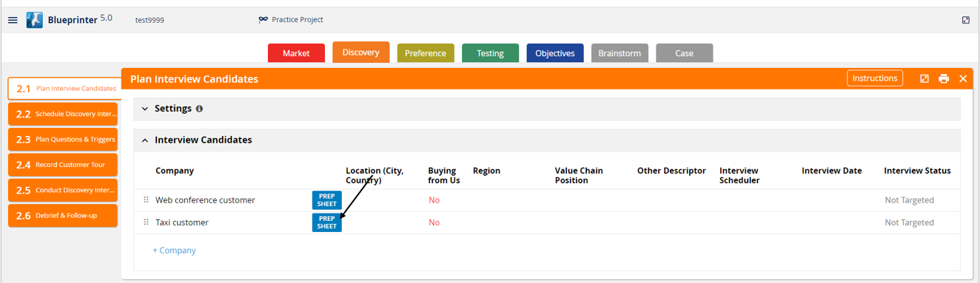Screen dimensions: 980x283
Task: Open the Instructions button
Action: click(875, 78)
